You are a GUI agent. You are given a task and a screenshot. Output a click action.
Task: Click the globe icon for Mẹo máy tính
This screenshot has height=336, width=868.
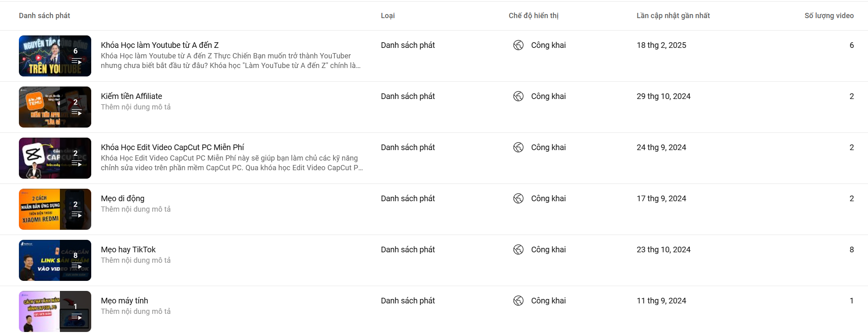518,301
